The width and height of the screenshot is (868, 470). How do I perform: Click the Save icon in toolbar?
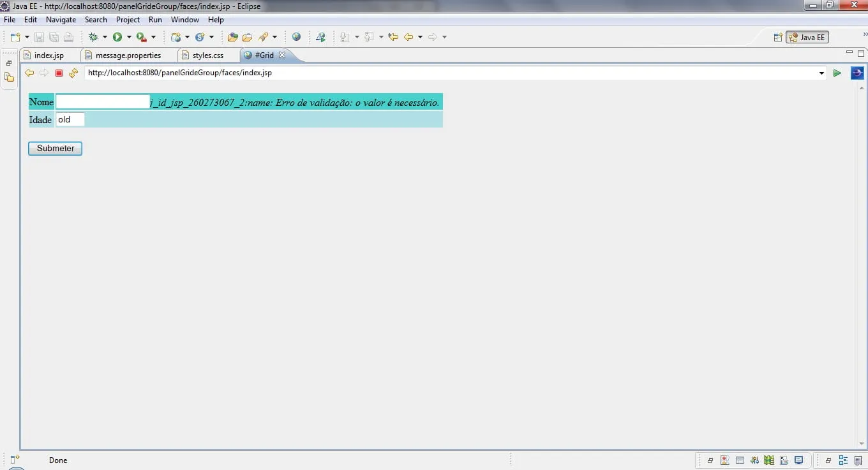click(40, 37)
